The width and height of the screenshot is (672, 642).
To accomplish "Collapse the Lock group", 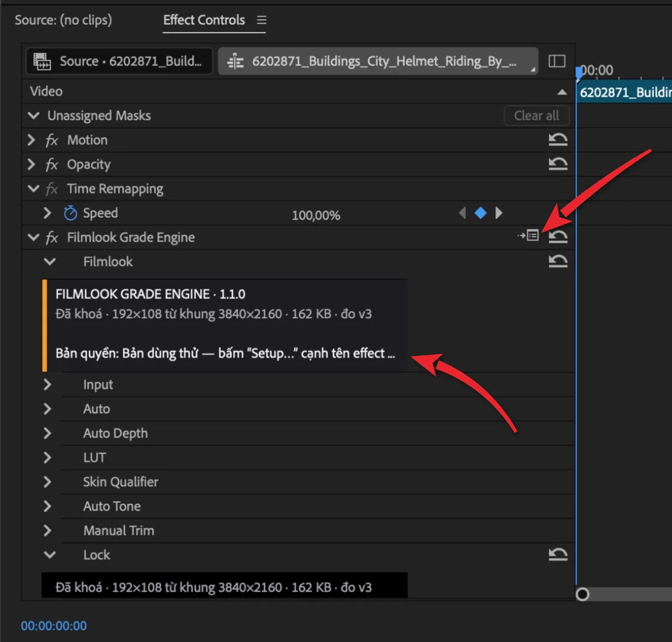I will [x=50, y=554].
